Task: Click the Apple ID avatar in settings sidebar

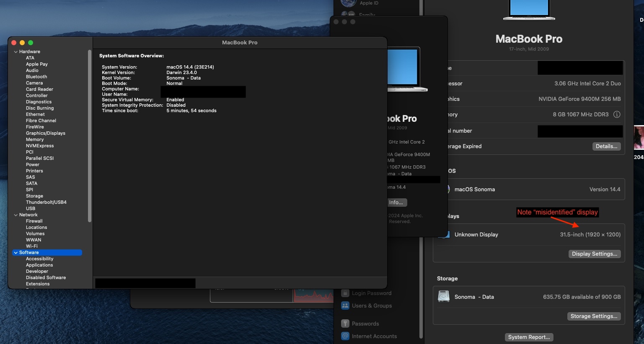Action: 349,3
